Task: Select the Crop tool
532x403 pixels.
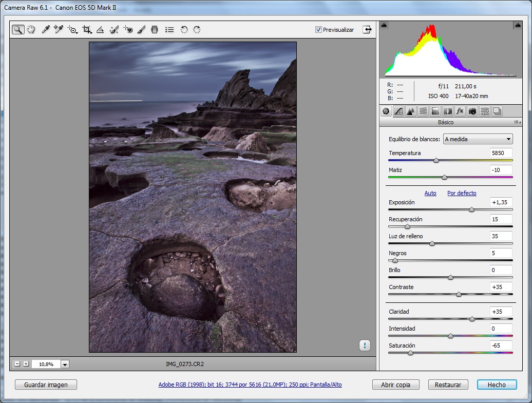Action: click(87, 30)
